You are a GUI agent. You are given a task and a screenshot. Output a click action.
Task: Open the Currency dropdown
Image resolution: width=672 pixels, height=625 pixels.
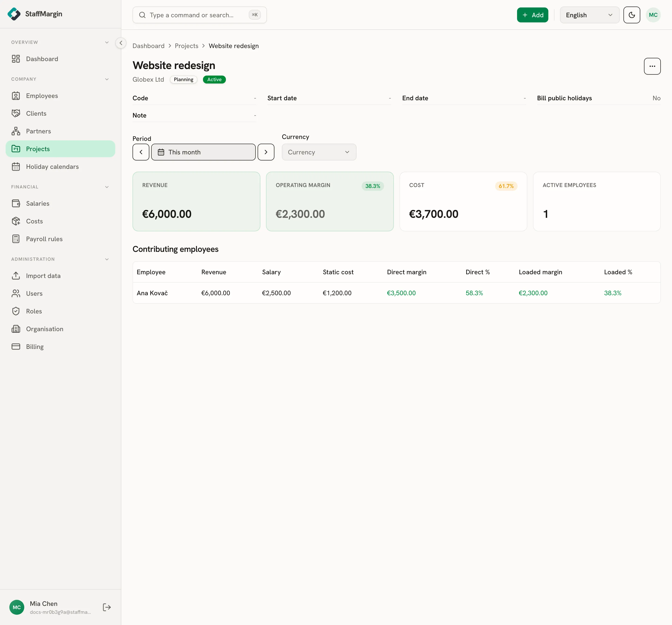[319, 152]
